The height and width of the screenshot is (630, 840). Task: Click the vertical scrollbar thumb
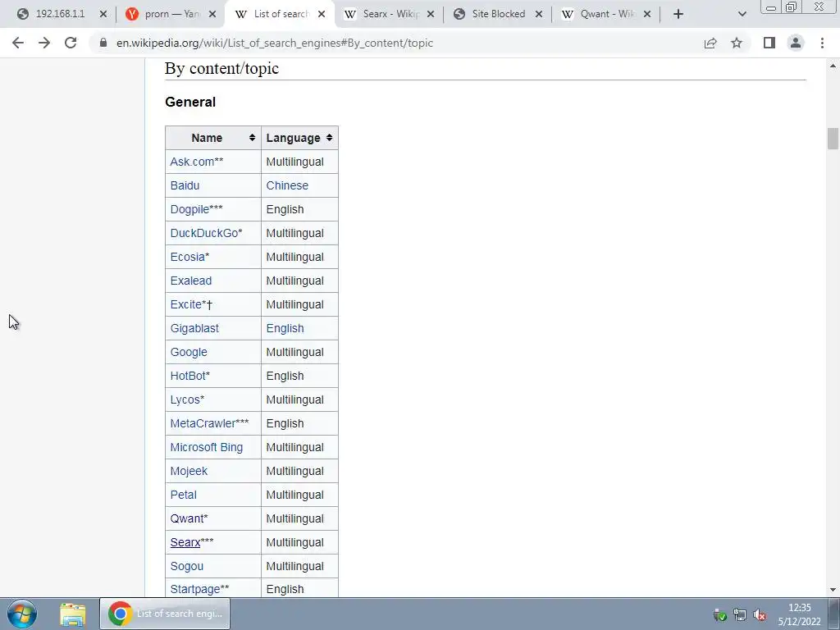tap(833, 139)
